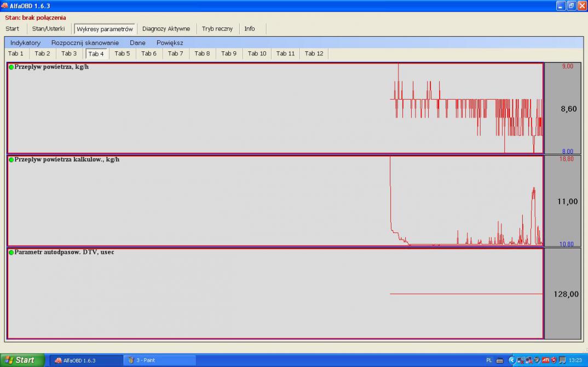Click the green indicator beside Przepływ powietrza
588x367 pixels.
11,67
